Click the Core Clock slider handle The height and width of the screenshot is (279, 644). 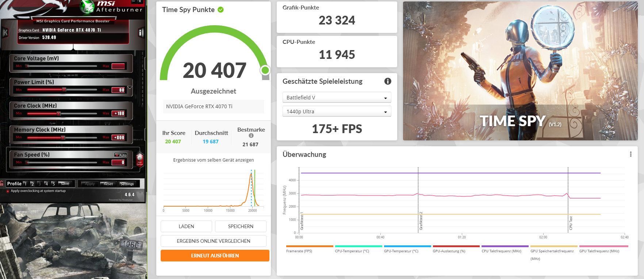click(x=58, y=113)
